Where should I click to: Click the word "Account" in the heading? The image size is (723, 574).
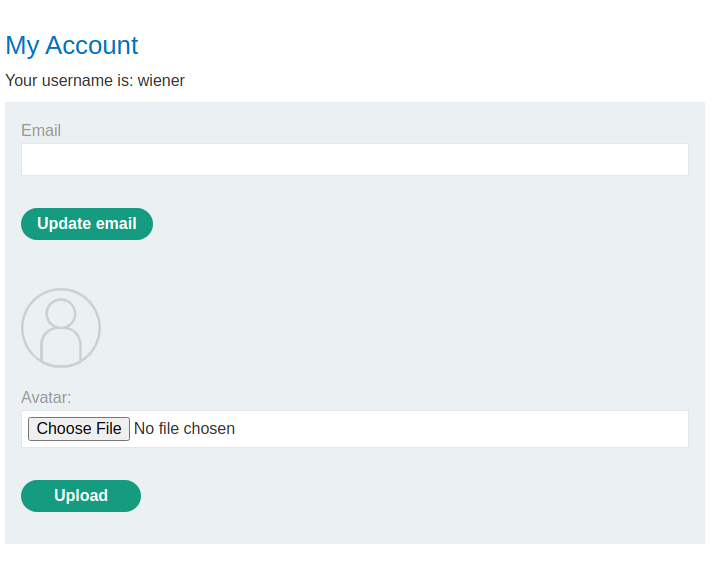pyautogui.click(x=92, y=45)
